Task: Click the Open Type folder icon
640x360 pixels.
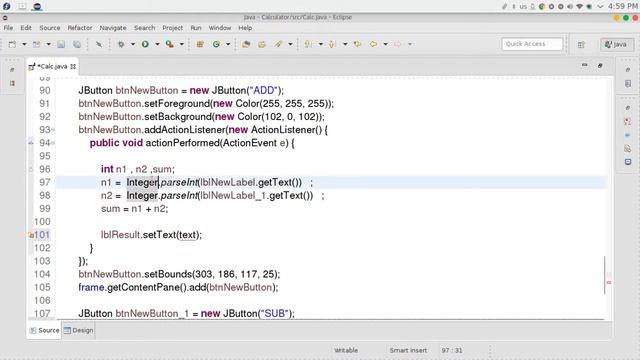Action: (246, 44)
